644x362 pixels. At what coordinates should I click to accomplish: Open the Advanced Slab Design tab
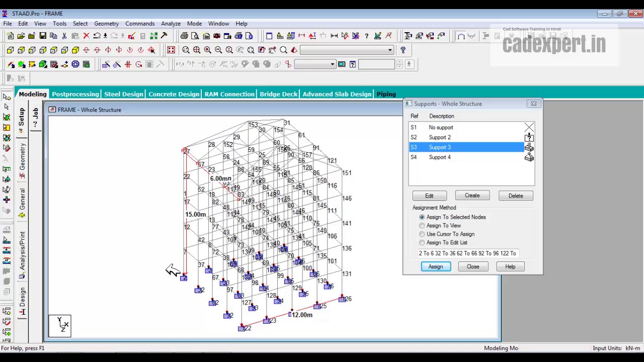pyautogui.click(x=337, y=94)
